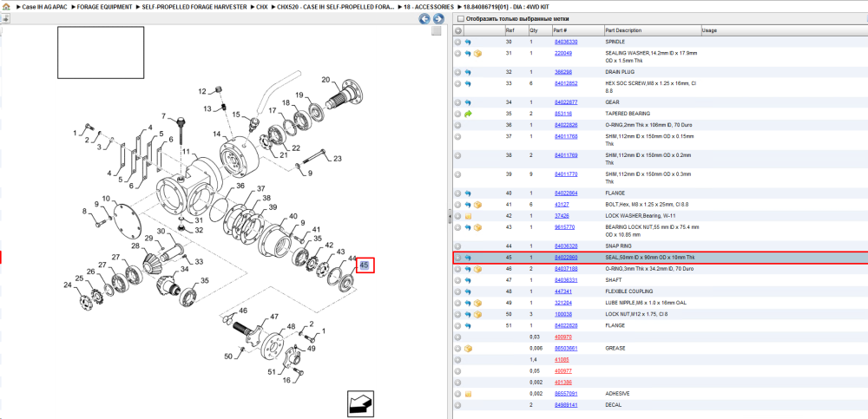The height and width of the screenshot is (419, 868).
Task: Select callout 10 label in diagram
Action: [106, 198]
